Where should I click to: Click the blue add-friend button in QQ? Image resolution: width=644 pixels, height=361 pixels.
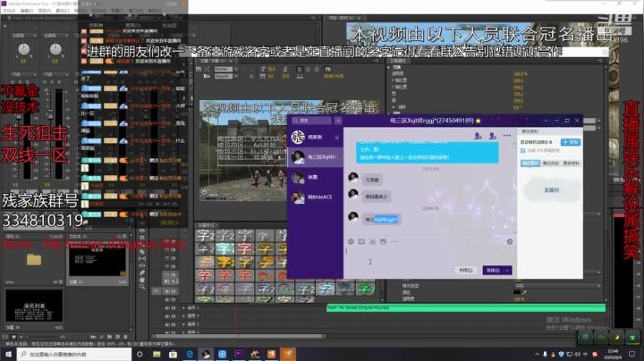(571, 142)
